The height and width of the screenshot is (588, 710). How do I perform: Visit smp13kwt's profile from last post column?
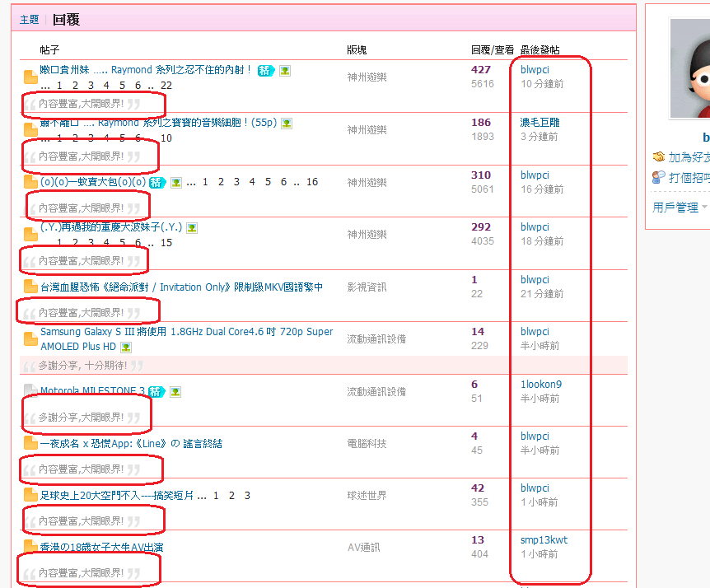tap(544, 540)
